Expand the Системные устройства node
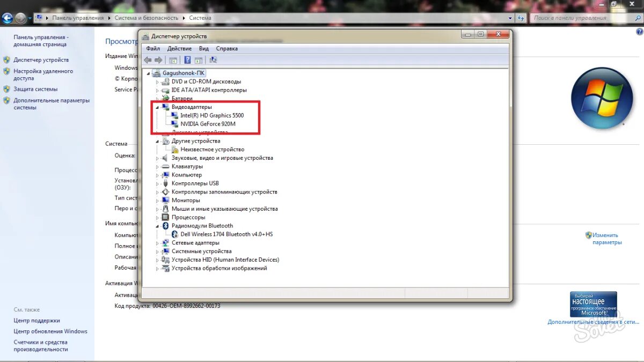Image resolution: width=644 pixels, height=362 pixels. tap(158, 252)
